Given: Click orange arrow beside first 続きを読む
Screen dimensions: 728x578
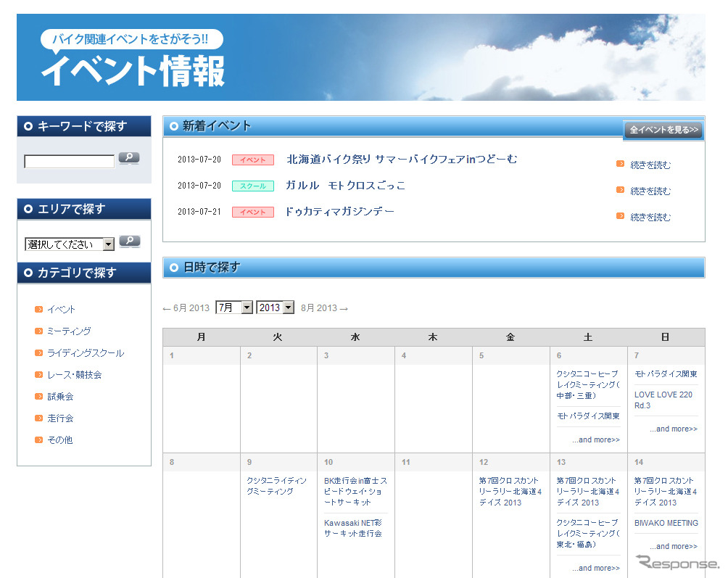Looking at the screenshot, I should [620, 164].
